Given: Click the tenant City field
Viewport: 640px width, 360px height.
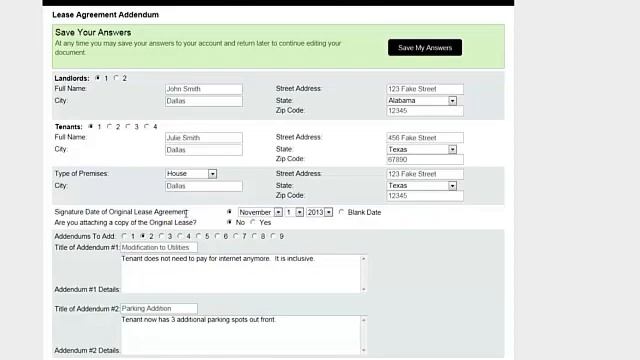Looking at the screenshot, I should coord(204,150).
